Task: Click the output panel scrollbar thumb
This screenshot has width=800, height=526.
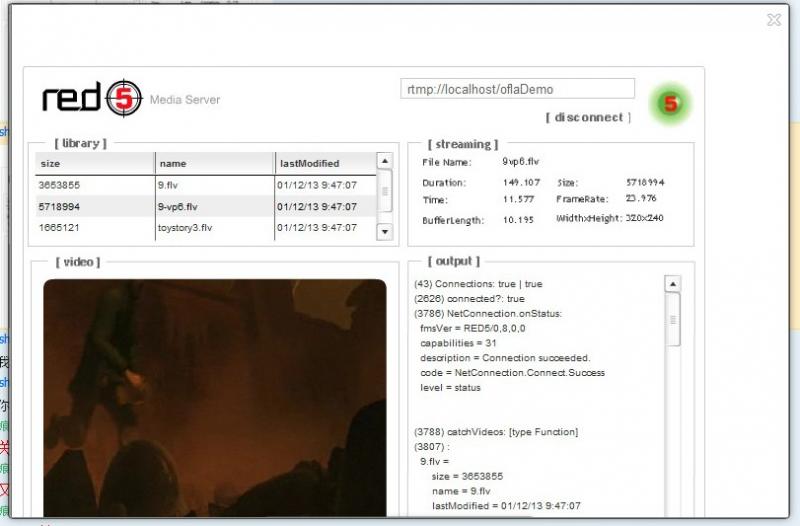Action: click(673, 319)
